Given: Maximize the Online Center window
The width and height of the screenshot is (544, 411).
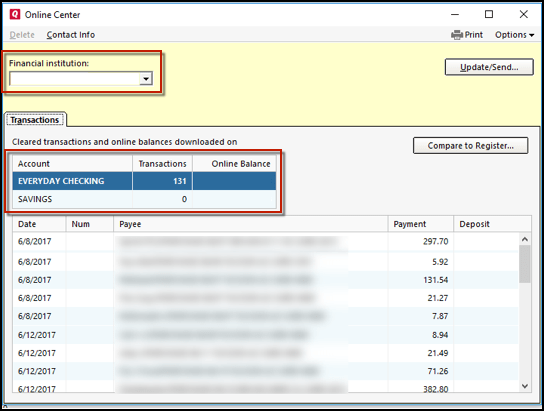Looking at the screenshot, I should coord(489,14).
